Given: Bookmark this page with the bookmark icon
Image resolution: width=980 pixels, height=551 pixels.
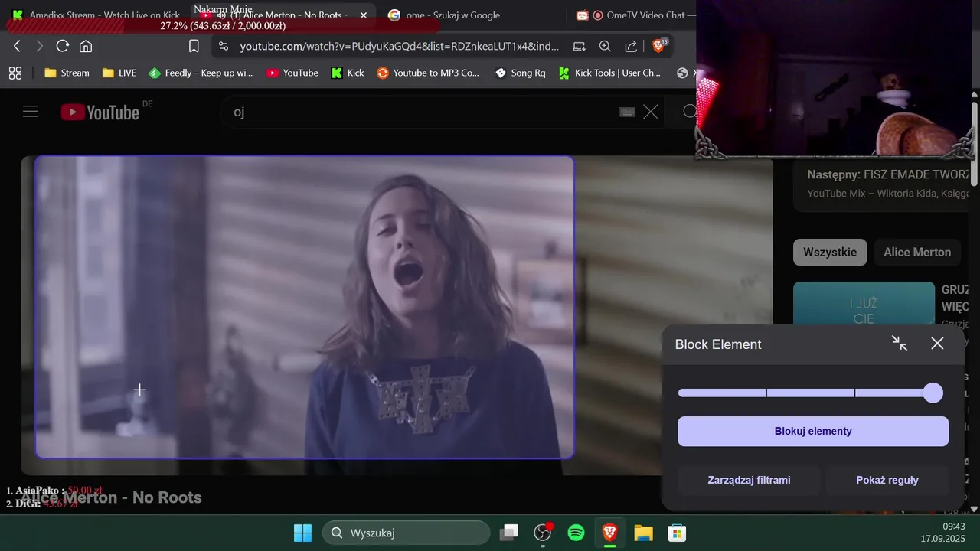Looking at the screenshot, I should click(x=194, y=46).
